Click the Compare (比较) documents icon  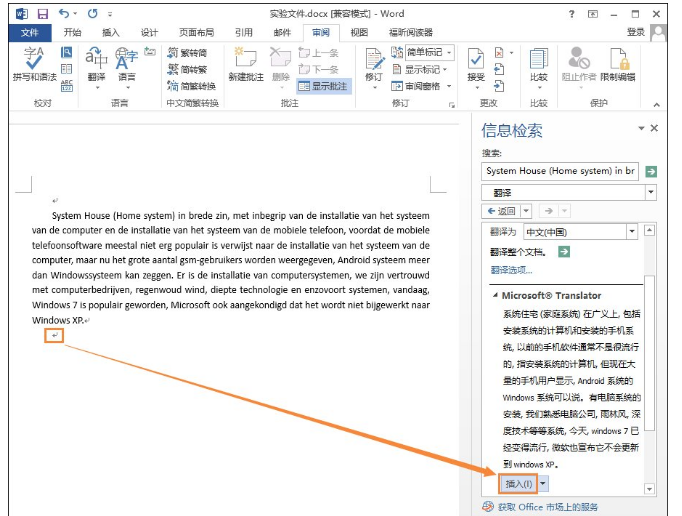pos(538,64)
